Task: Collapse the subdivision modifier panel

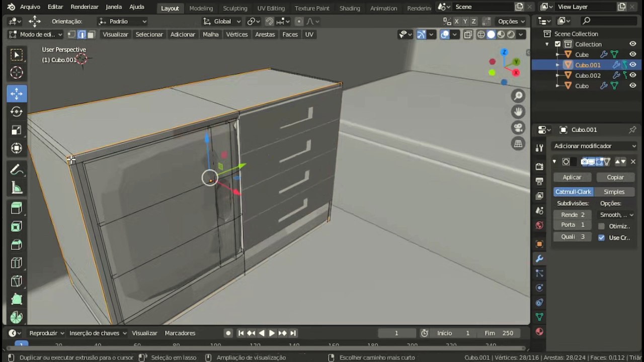Action: 554,162
